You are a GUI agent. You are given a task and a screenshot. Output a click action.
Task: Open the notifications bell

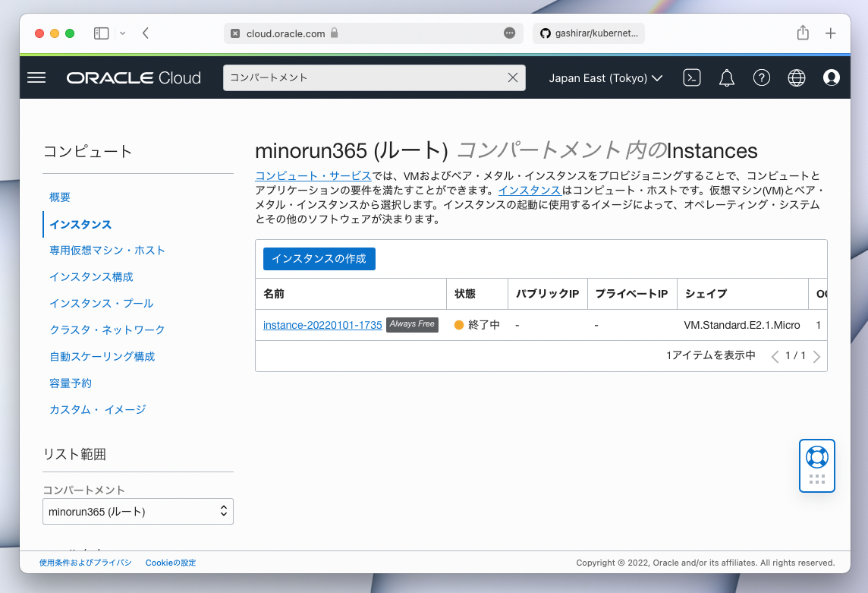tap(726, 77)
